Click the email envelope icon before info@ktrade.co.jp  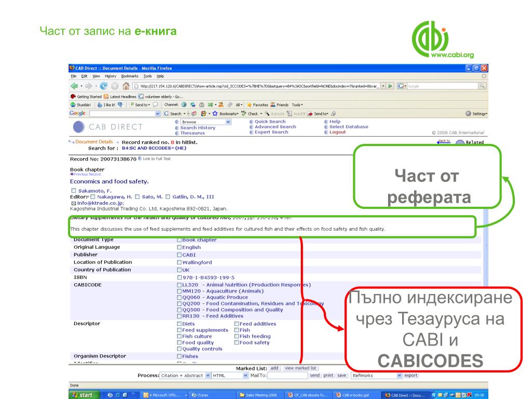point(73,203)
